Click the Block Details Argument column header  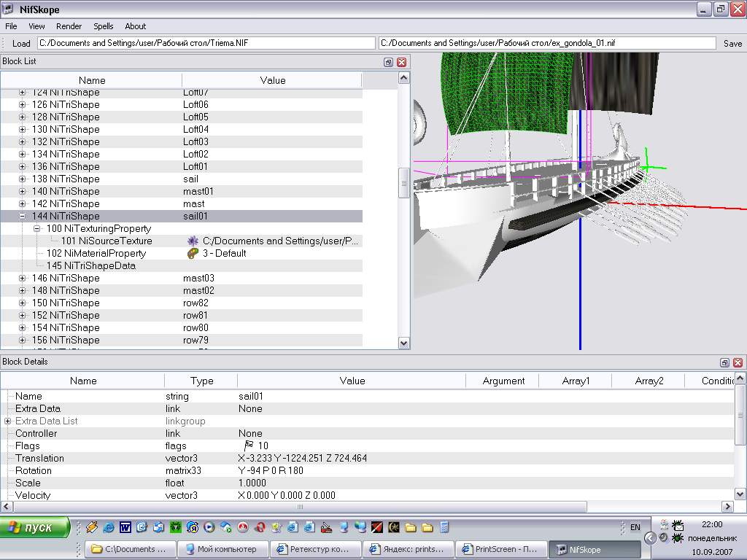503,381
